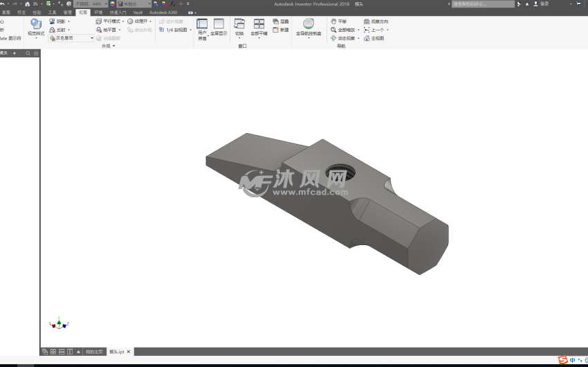
Task: Click the 观察方向 look-at tool
Action: pyautogui.click(x=376, y=21)
